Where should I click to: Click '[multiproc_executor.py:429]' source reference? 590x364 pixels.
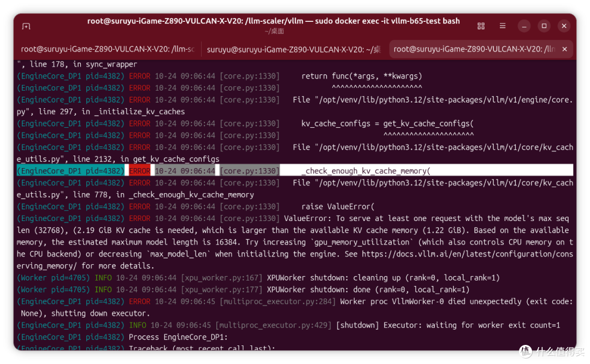coord(274,325)
